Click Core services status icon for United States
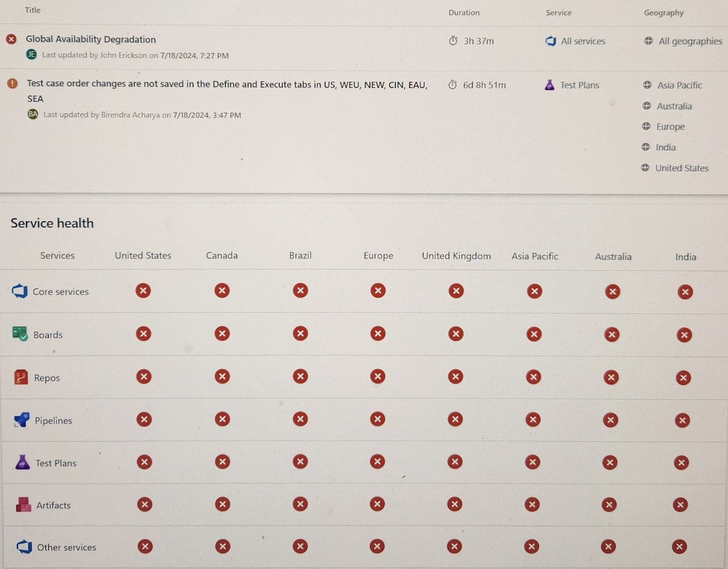This screenshot has width=728, height=569. [x=143, y=291]
